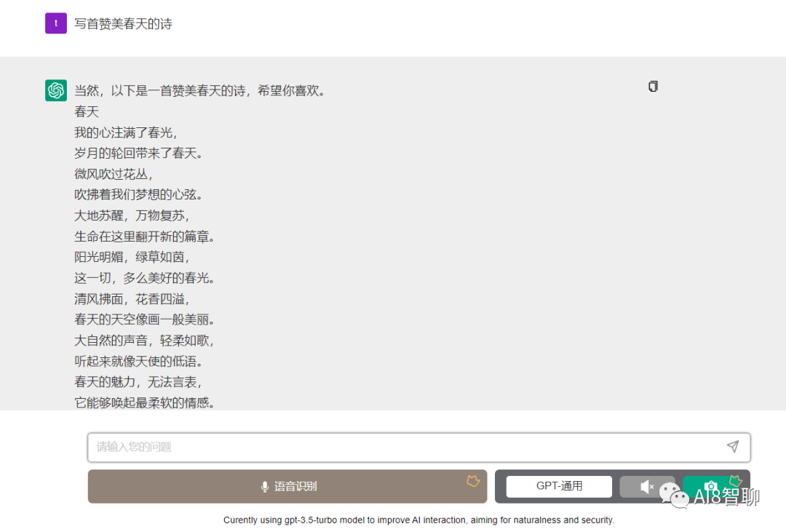This screenshot has width=786, height=532.
Task: Click the user message 写首赞美春天的诗
Action: pyautogui.click(x=123, y=24)
